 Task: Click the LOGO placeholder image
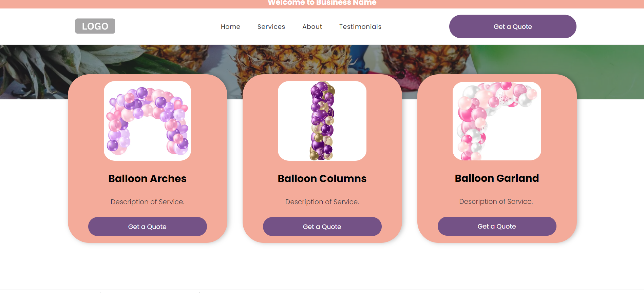pyautogui.click(x=95, y=26)
